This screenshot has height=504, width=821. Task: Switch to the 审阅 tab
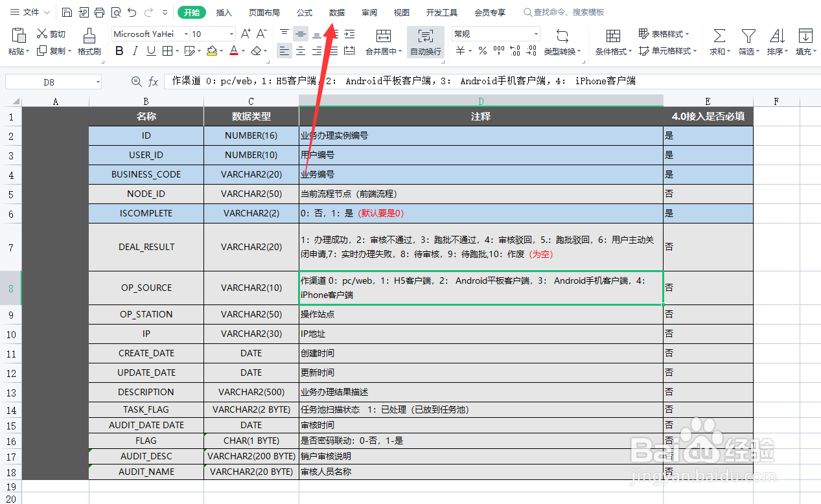[x=369, y=12]
